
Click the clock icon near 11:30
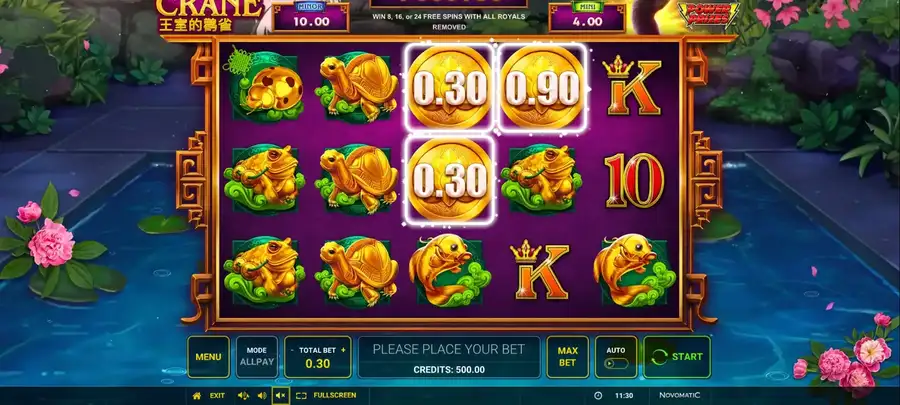[x=598, y=396]
